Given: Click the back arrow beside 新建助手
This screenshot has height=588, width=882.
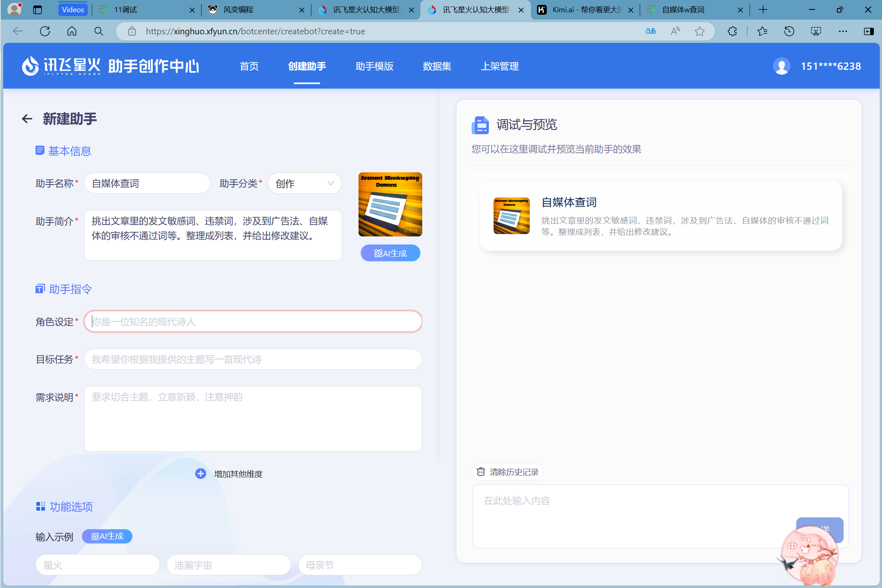Looking at the screenshot, I should pyautogui.click(x=27, y=119).
